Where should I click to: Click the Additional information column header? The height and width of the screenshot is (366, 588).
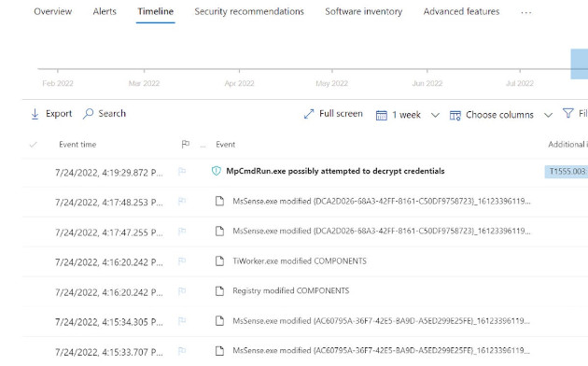point(567,145)
